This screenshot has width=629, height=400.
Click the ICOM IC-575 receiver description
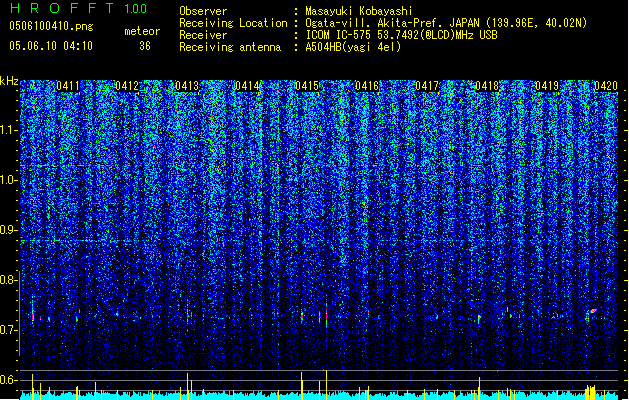tap(401, 35)
